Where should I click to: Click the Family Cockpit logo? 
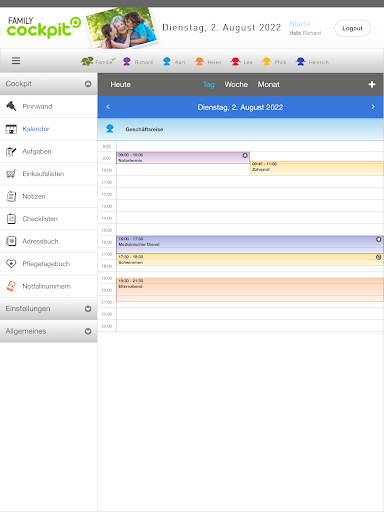44,27
